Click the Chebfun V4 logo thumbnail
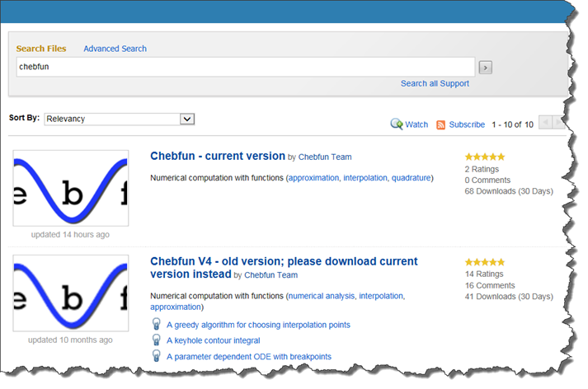 point(71,293)
